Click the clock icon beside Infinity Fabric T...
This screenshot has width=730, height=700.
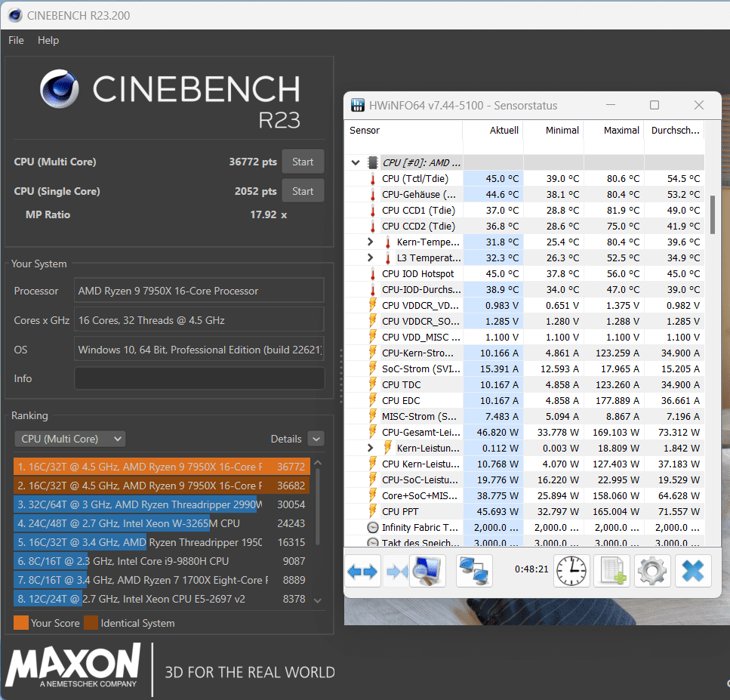(x=372, y=527)
